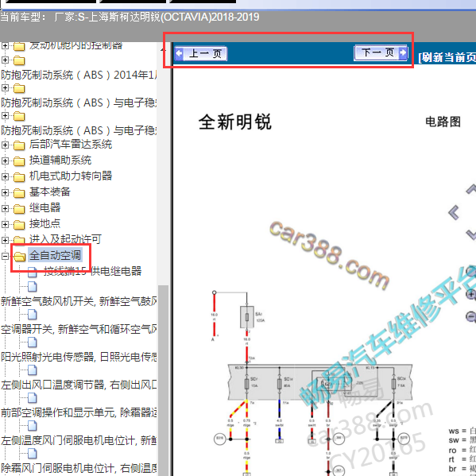Click the up pan chevron on the diagram viewer
Image resolution: width=476 pixels, height=476 pixels.
pos(471,189)
